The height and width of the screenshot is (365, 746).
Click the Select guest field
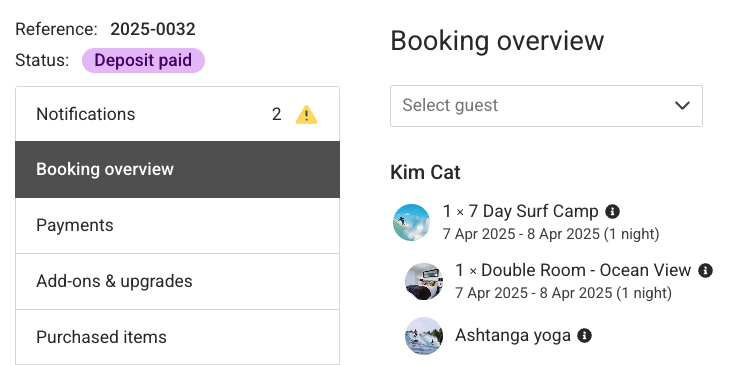546,106
